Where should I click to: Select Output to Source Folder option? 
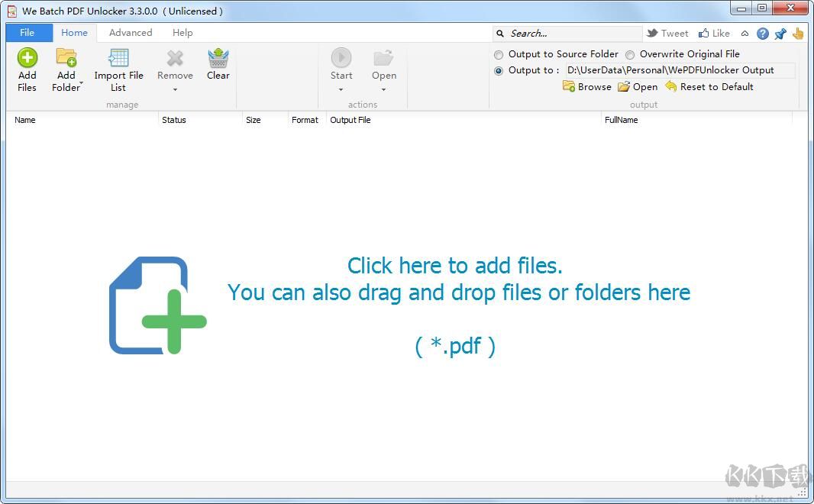coord(499,55)
